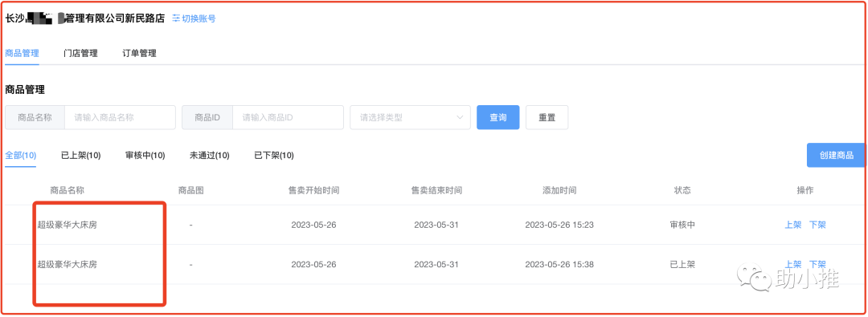Click 下架 in the 审核中 row
The image size is (868, 317).
pyautogui.click(x=817, y=226)
